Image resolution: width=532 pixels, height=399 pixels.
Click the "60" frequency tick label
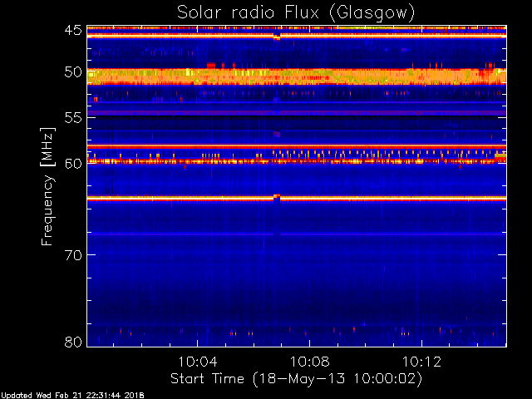[x=73, y=164]
